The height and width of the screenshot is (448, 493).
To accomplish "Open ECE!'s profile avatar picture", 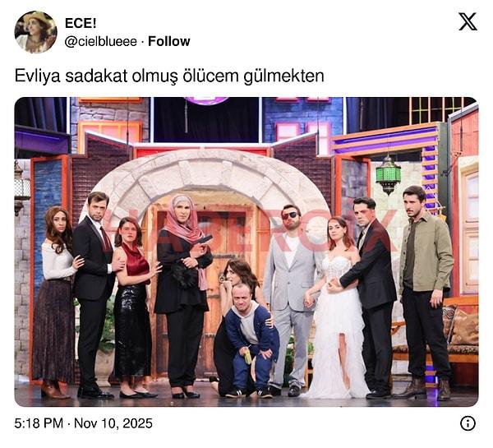I will click(x=36, y=32).
